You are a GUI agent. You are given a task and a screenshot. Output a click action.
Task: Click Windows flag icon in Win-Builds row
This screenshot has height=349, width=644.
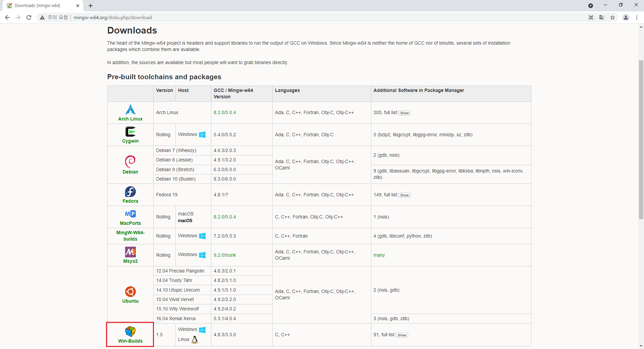[x=202, y=330]
